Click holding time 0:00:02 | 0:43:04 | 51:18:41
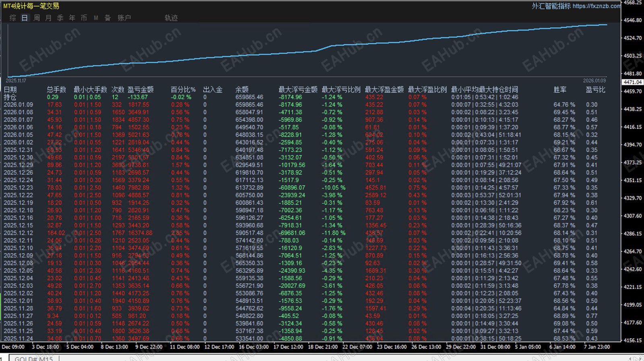The width and height of the screenshot is (644, 361). click(486, 135)
